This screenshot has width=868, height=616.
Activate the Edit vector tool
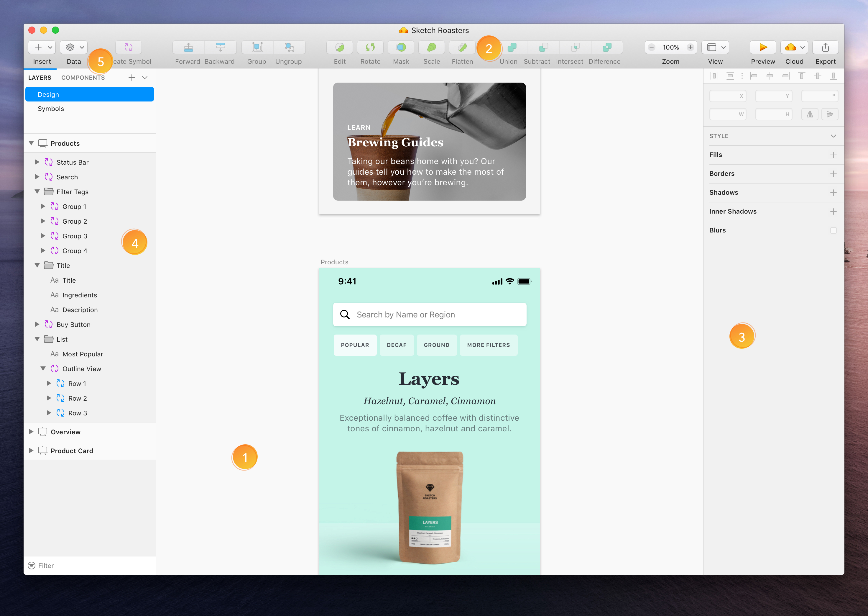pos(340,47)
